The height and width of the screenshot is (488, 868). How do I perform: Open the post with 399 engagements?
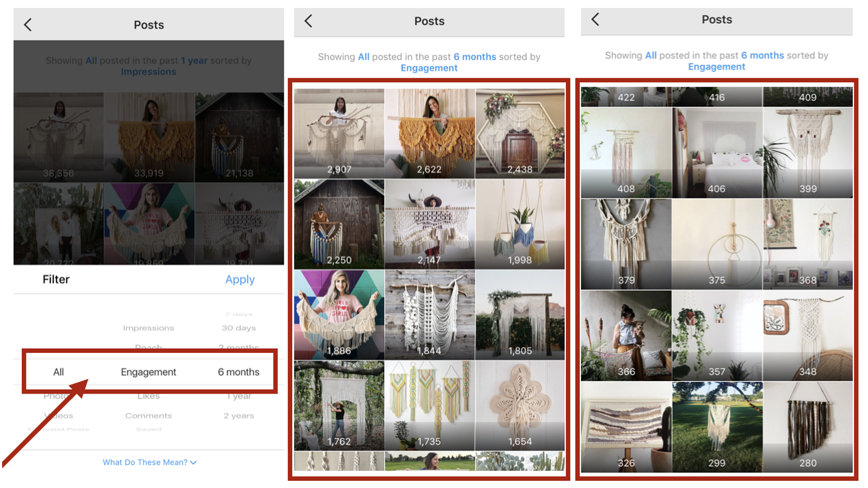[808, 153]
